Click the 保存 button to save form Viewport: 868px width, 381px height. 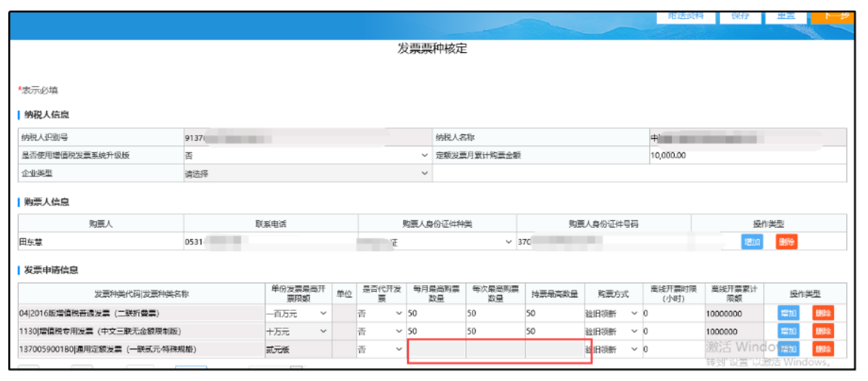[x=741, y=16]
